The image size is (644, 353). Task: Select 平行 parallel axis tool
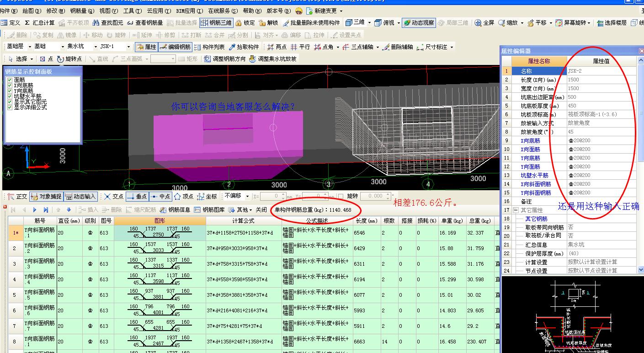point(300,47)
